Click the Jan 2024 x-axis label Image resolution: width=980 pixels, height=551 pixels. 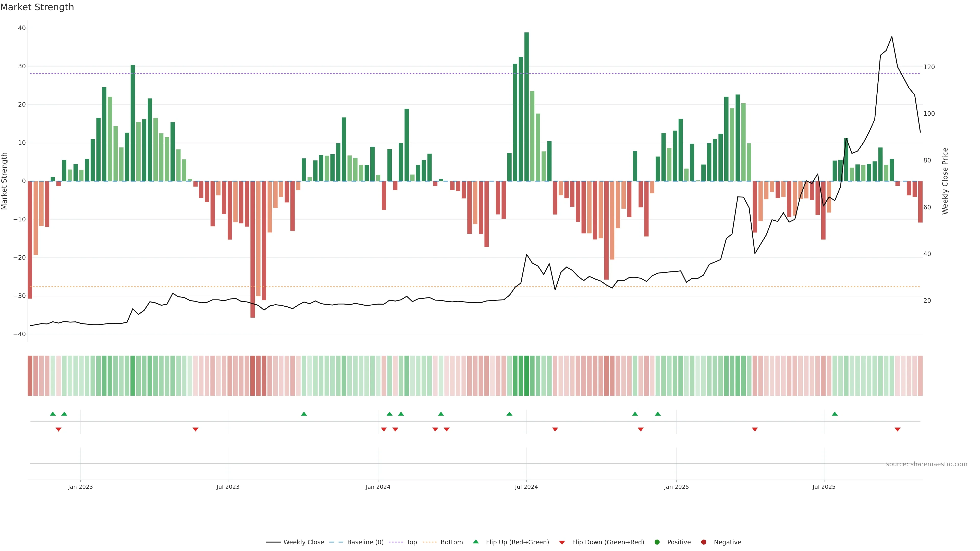click(378, 487)
